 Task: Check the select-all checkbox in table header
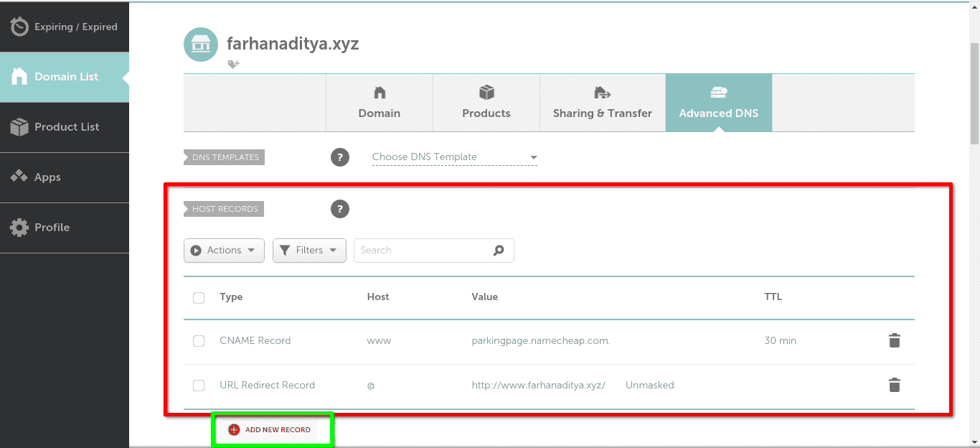click(x=199, y=297)
